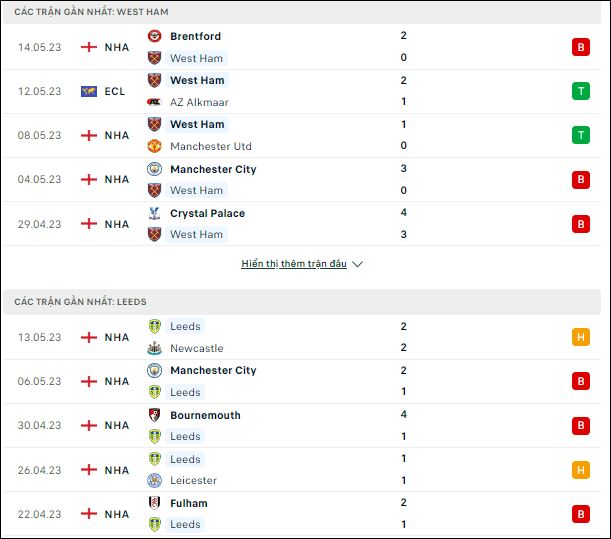Image resolution: width=611 pixels, height=539 pixels.
Task: Click the Brentford club crest icon
Action: [154, 36]
